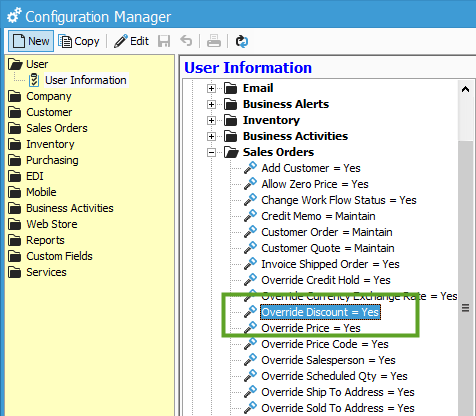Click key icon beside Customer Order
Viewport: 476px width, 416px height.
point(250,231)
